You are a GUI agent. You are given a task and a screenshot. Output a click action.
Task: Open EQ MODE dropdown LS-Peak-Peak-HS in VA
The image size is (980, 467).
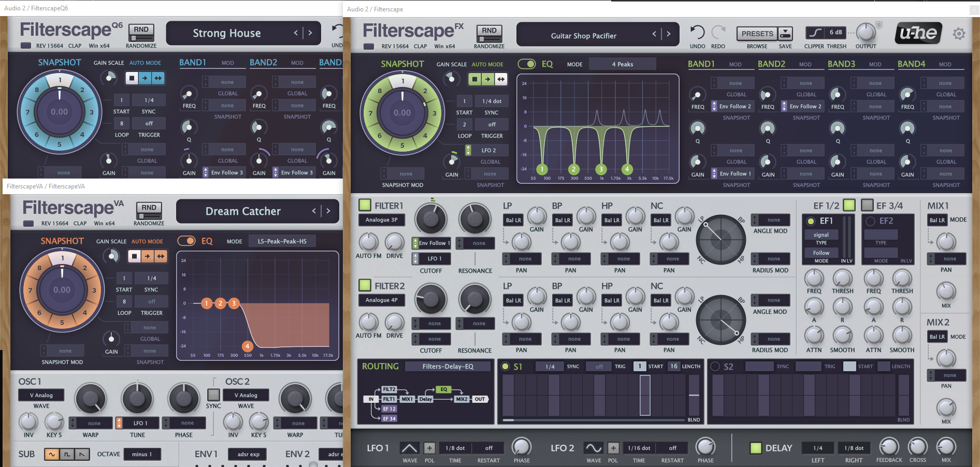tap(282, 241)
